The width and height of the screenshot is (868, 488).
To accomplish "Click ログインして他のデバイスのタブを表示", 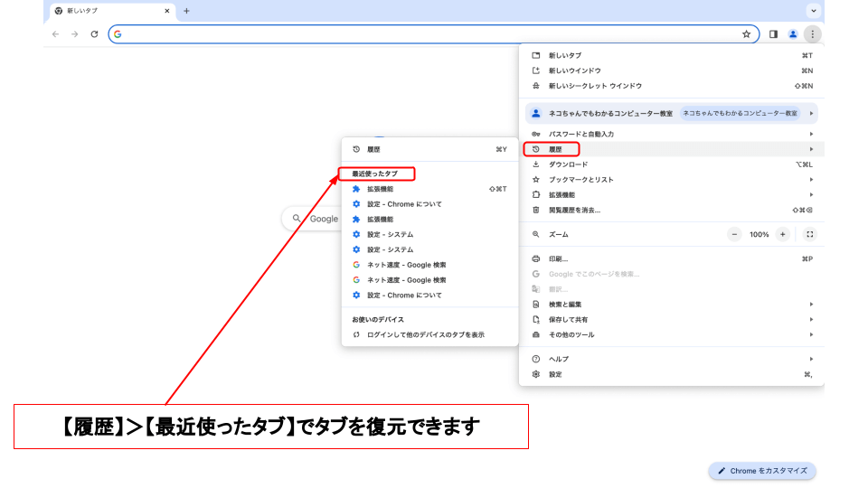I will click(425, 334).
